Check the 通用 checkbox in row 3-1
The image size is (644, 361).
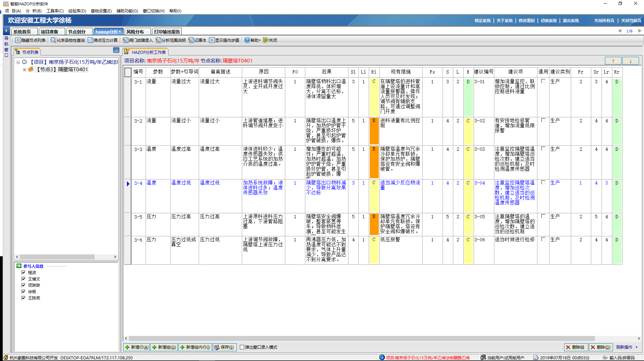(x=543, y=81)
